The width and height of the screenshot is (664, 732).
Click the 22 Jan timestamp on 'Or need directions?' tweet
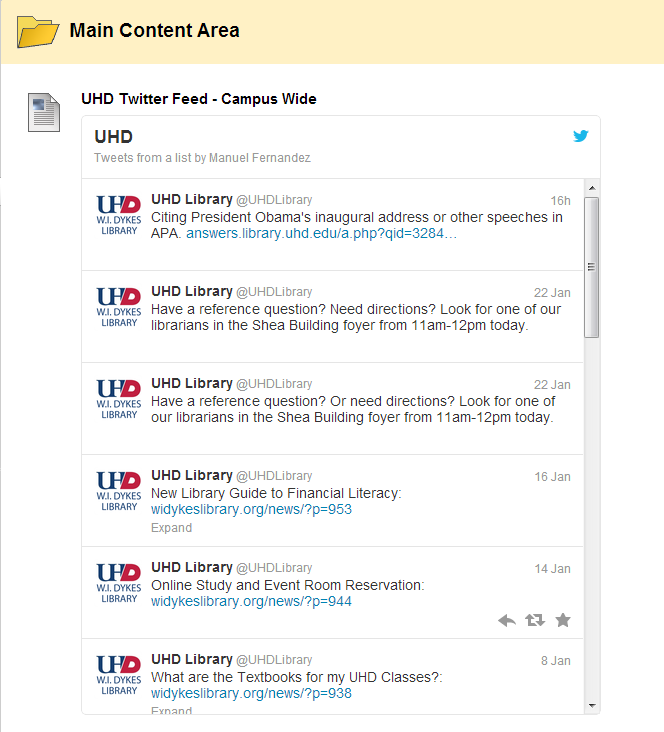552,385
